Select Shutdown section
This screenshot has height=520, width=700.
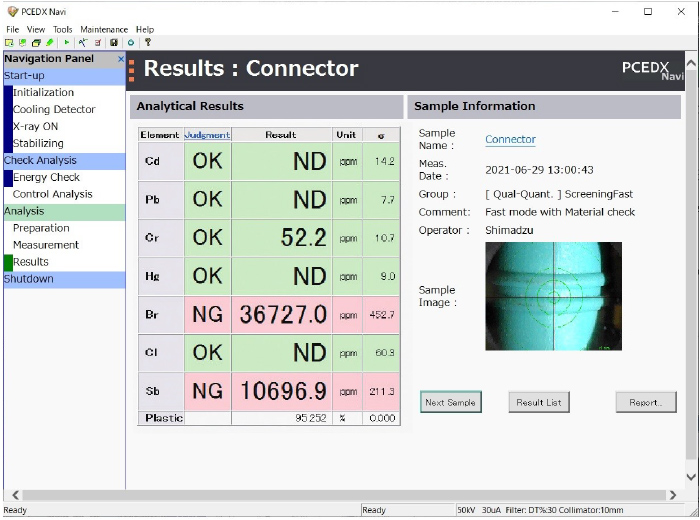click(x=64, y=279)
